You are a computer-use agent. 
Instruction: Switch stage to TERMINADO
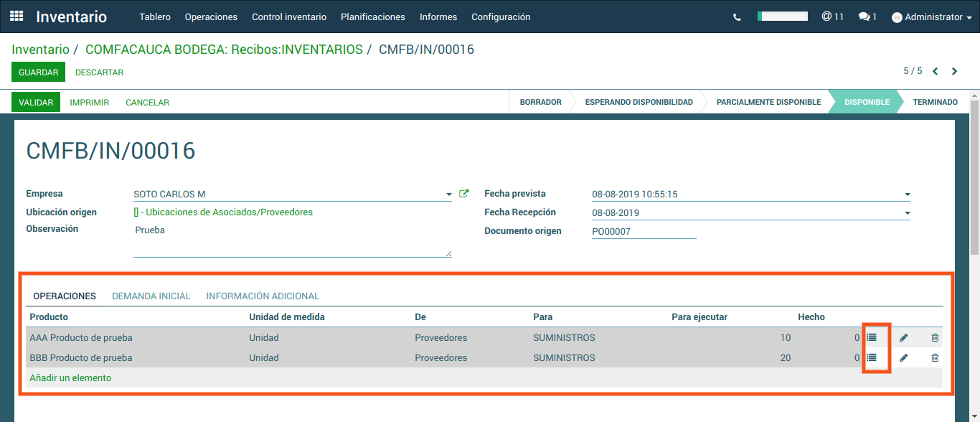pyautogui.click(x=935, y=102)
